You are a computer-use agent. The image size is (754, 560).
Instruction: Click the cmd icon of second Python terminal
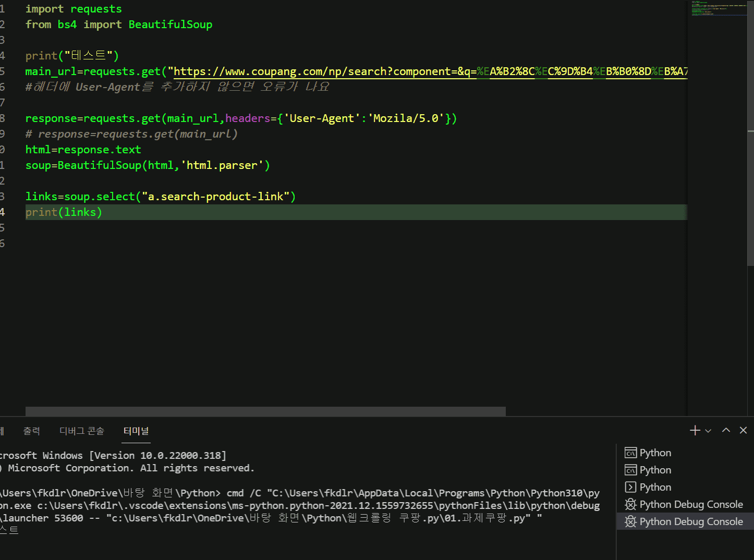tap(630, 470)
